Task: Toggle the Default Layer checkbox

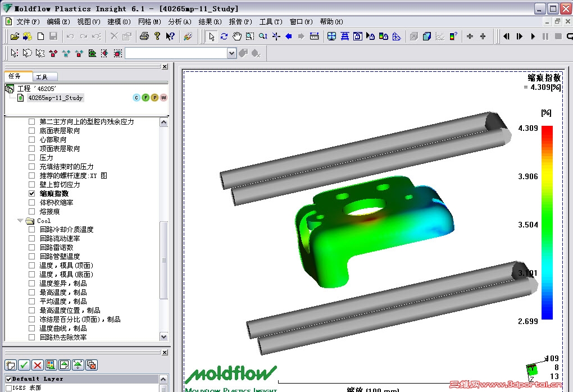Action: coord(9,379)
